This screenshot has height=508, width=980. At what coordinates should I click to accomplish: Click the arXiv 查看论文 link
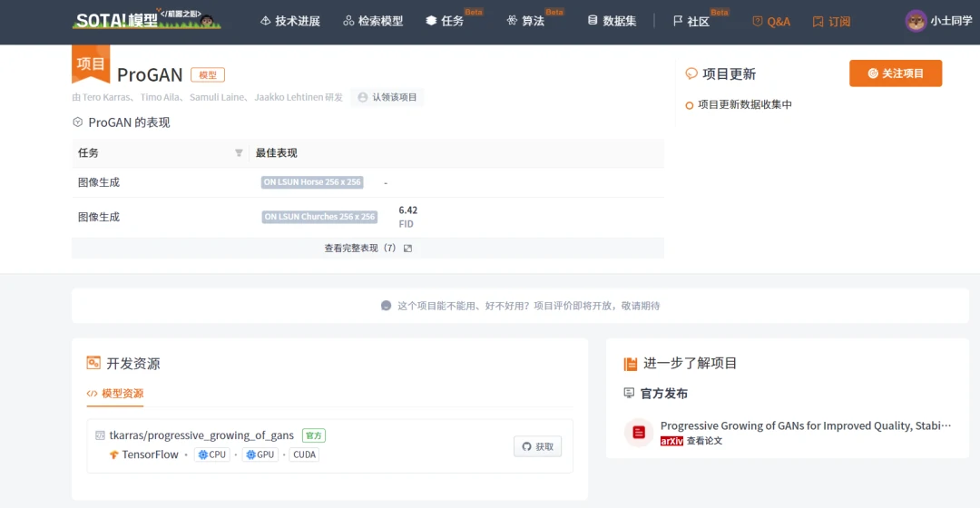click(704, 441)
